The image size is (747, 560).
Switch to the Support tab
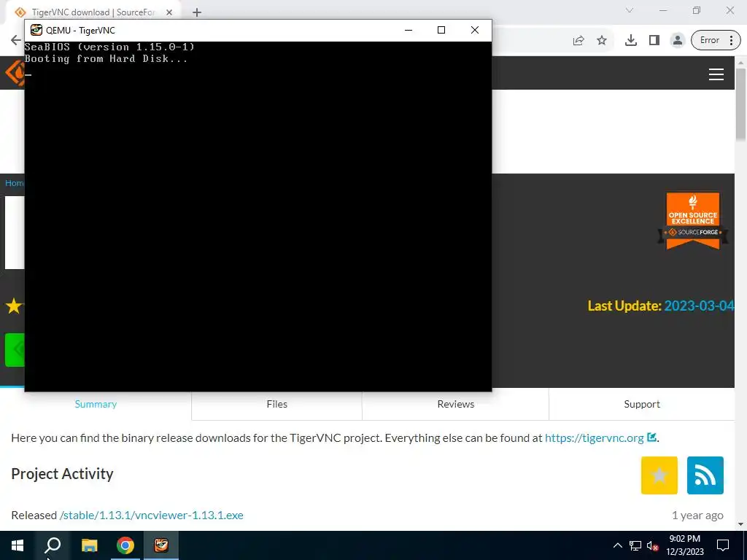pos(642,404)
